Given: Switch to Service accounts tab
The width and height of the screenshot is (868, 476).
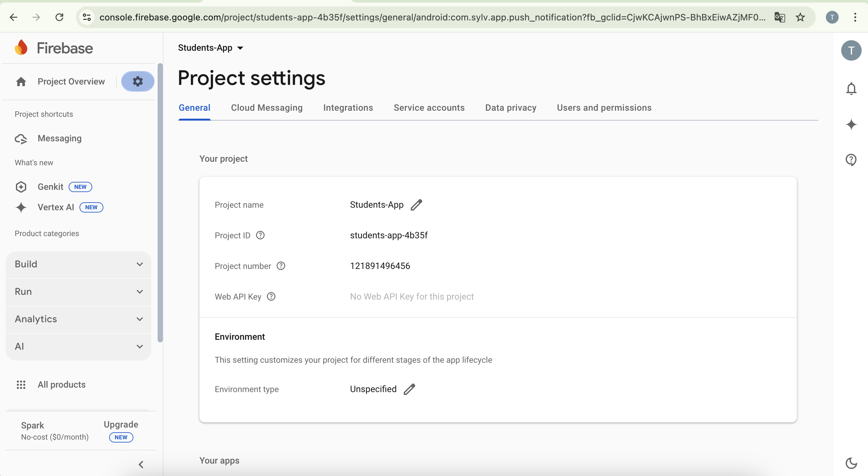Looking at the screenshot, I should point(429,108).
